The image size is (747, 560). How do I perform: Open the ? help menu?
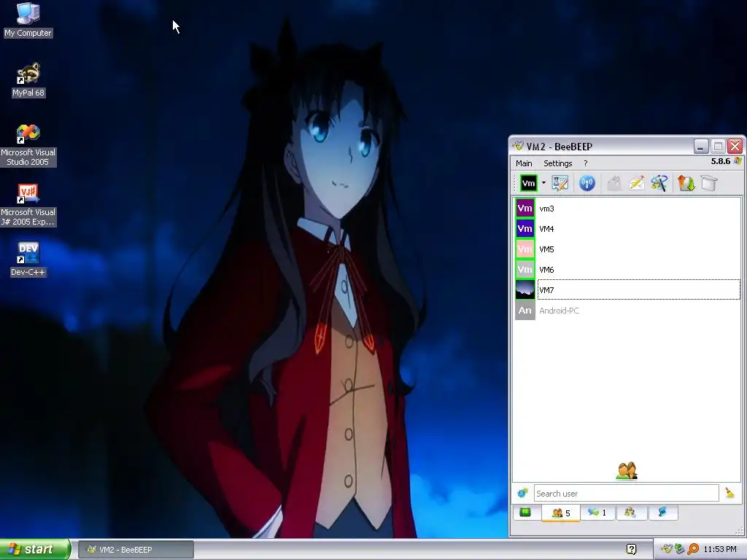(586, 163)
